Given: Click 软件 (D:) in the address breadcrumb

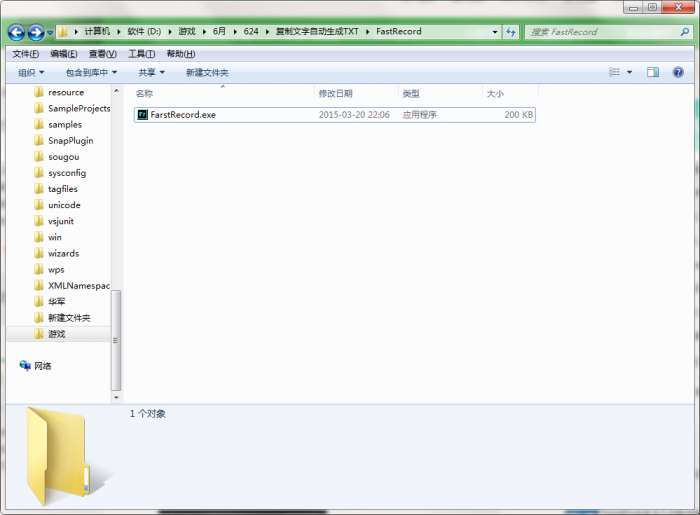Looking at the screenshot, I should click(144, 32).
